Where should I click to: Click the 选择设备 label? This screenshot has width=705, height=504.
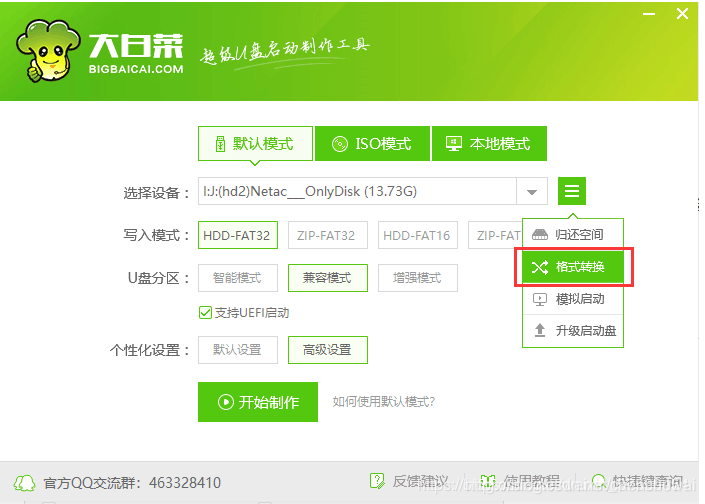coord(157,193)
